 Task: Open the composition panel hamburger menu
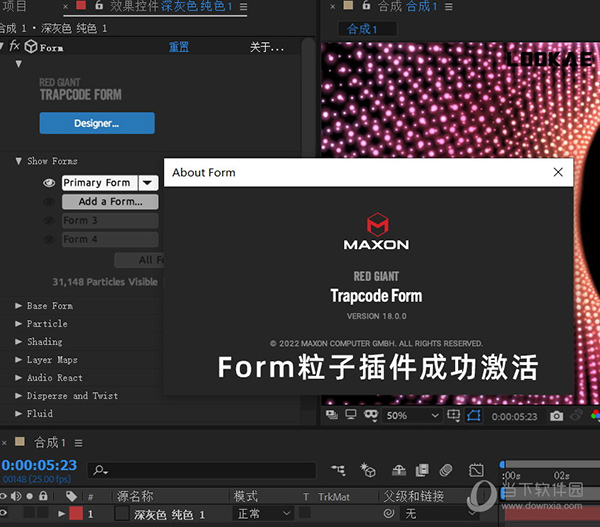448,7
